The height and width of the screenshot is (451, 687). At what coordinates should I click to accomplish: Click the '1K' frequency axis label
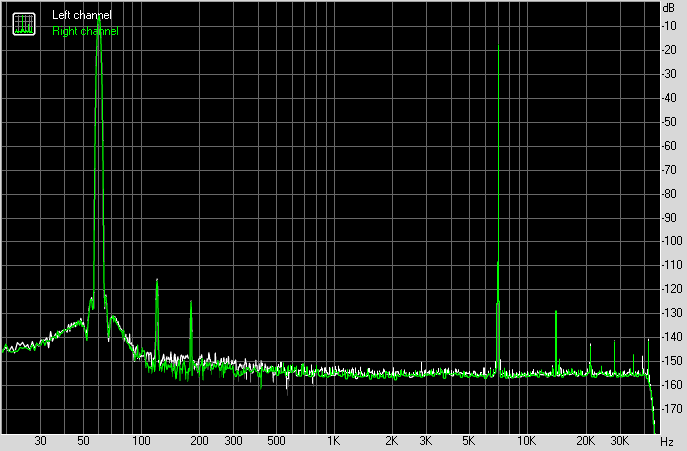pos(333,441)
